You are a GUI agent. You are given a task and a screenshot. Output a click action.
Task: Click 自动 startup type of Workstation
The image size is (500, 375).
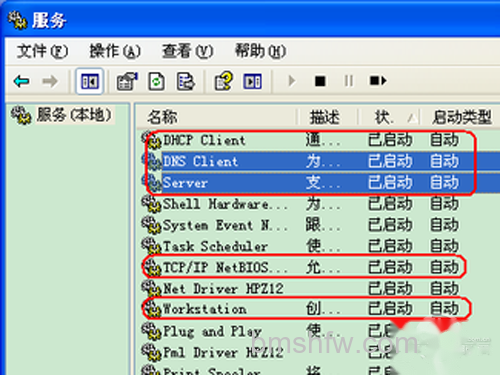coord(444,309)
